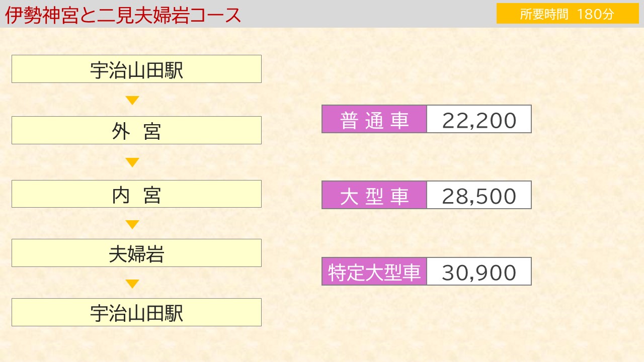Image resolution: width=644 pixels, height=362 pixels.
Task: Click the 180分 duration text
Action: pyautogui.click(x=596, y=14)
